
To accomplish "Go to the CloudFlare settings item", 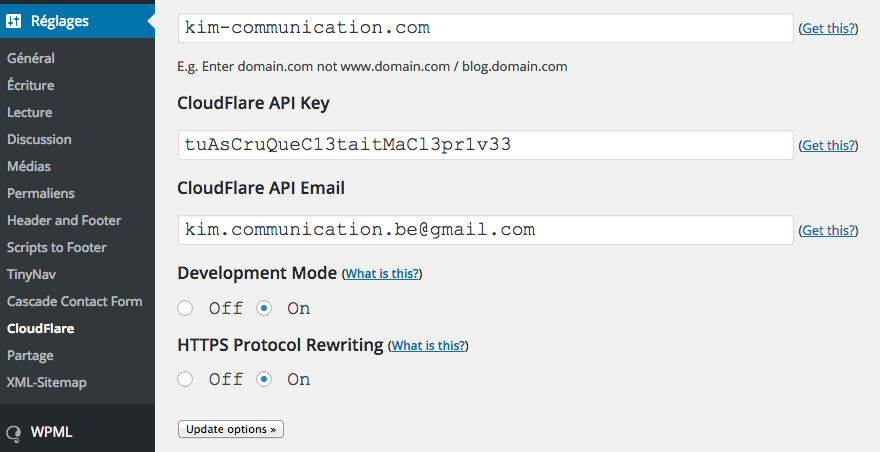I will tap(41, 328).
